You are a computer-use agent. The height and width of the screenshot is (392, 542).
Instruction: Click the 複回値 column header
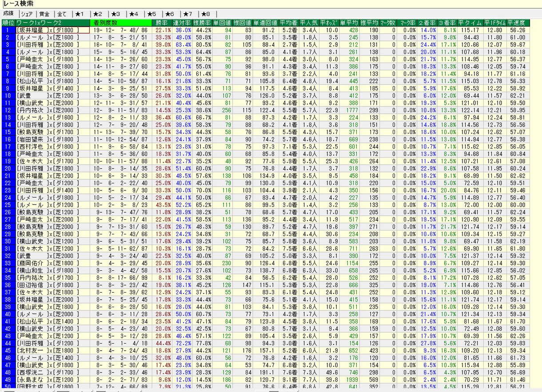243,23
